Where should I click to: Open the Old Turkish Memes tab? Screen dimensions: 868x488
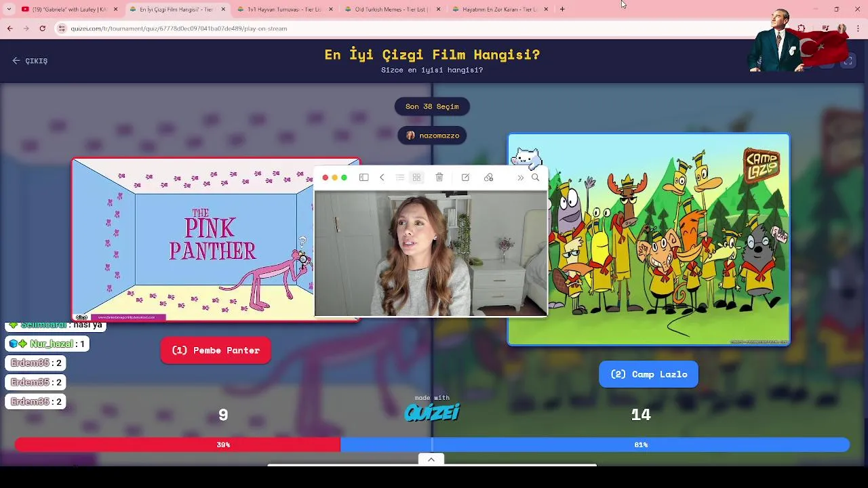tap(392, 9)
